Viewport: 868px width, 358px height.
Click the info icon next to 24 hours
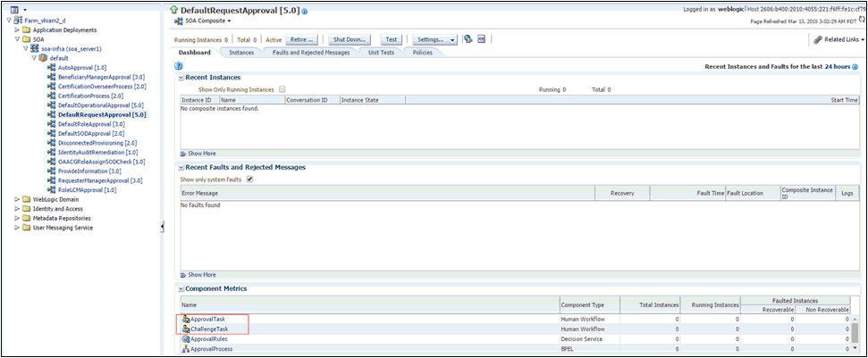coord(855,67)
